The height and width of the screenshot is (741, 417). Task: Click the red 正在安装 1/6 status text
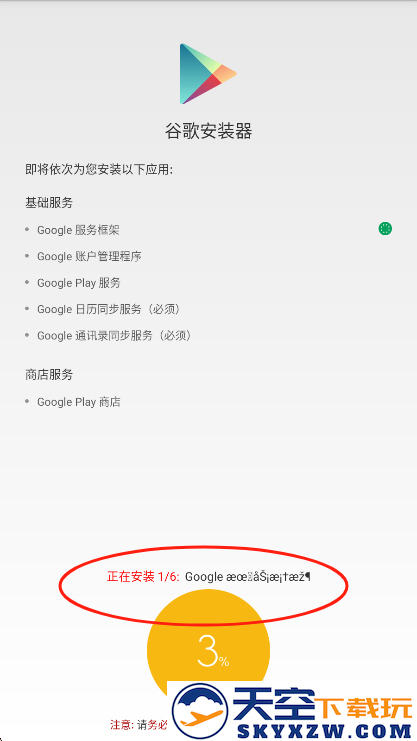[143, 577]
